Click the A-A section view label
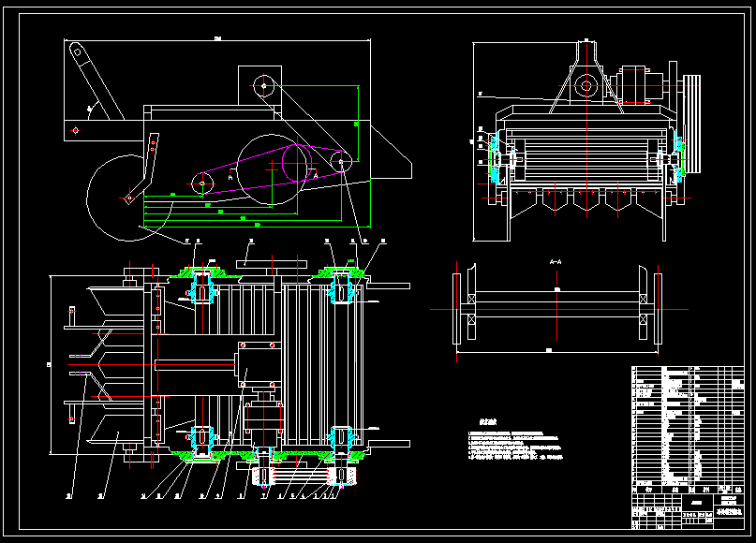Image resolution: width=756 pixels, height=543 pixels. [x=556, y=262]
